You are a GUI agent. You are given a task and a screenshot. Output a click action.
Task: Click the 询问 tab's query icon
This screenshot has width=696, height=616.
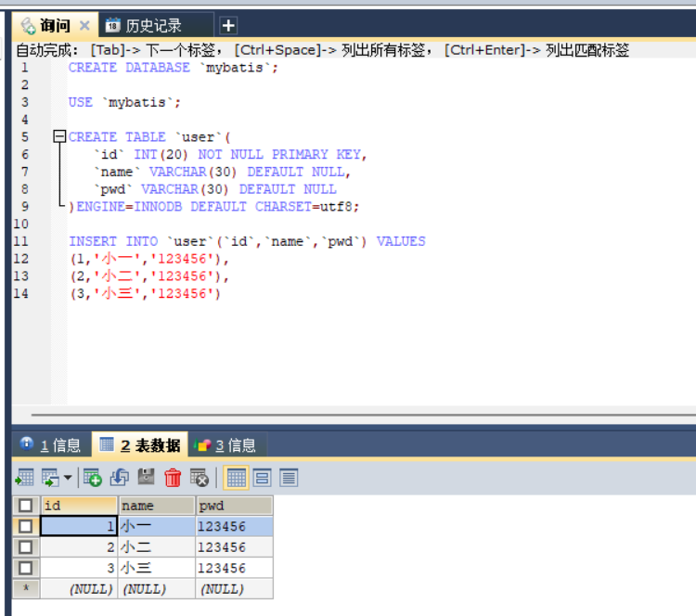coord(29,26)
